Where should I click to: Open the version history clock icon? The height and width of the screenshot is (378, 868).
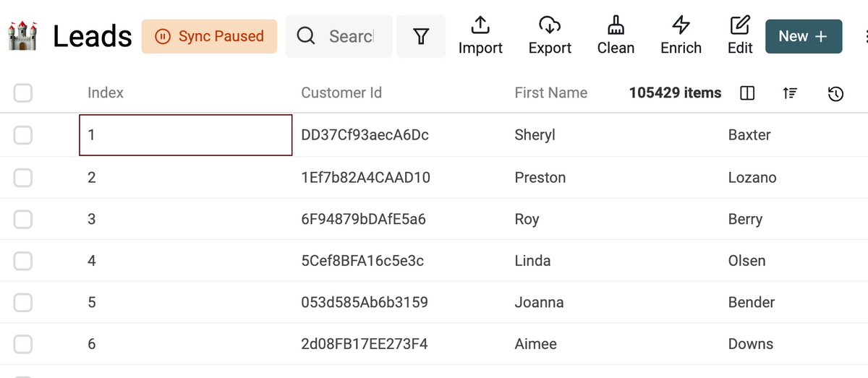(835, 93)
